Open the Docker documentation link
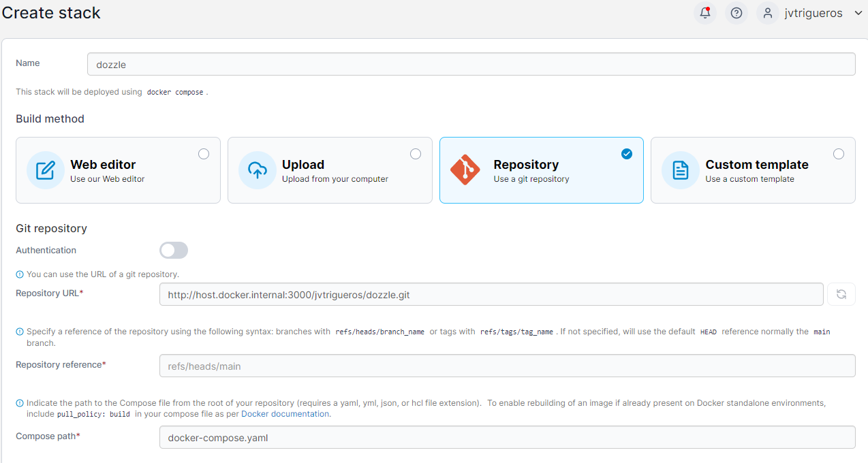Screen dimensions: 868x463 click(x=285, y=413)
